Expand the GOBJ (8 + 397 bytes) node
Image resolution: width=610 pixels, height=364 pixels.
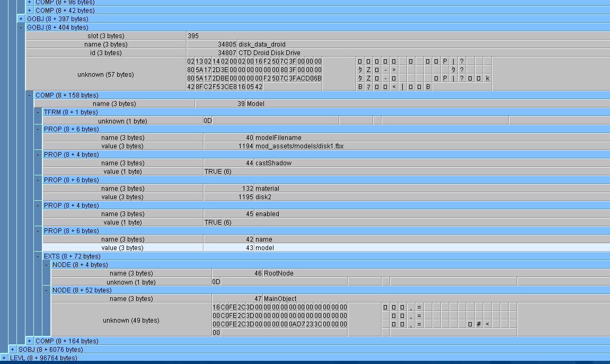click(x=21, y=19)
